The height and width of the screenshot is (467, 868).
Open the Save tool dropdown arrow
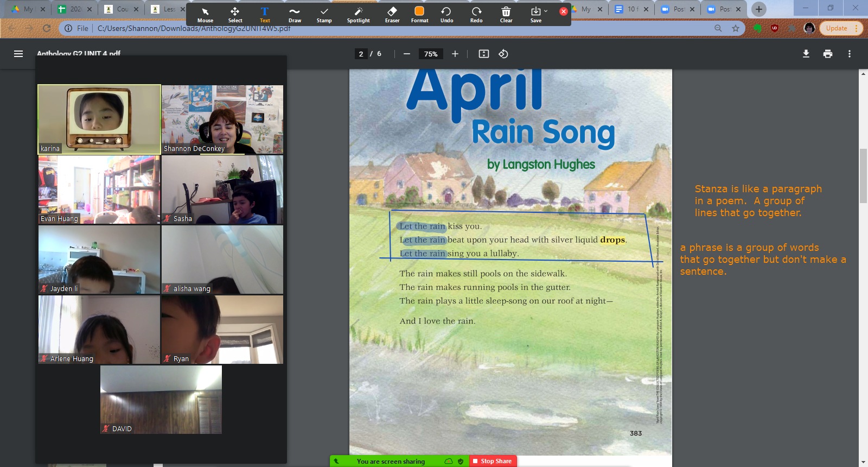click(546, 11)
